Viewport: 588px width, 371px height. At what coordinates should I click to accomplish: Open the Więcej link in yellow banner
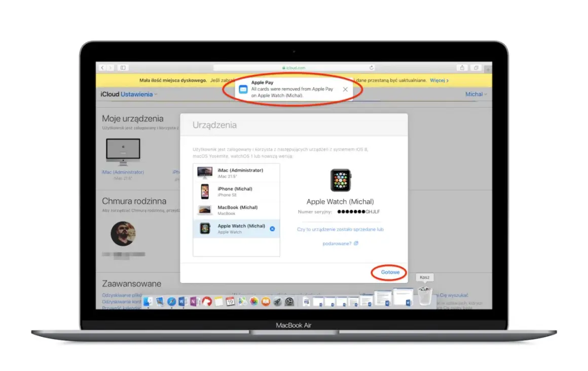point(439,80)
